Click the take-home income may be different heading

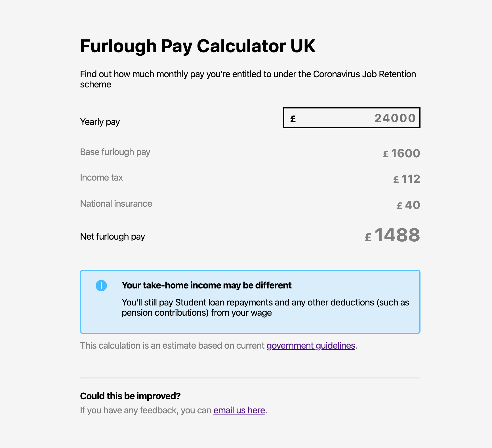207,285
